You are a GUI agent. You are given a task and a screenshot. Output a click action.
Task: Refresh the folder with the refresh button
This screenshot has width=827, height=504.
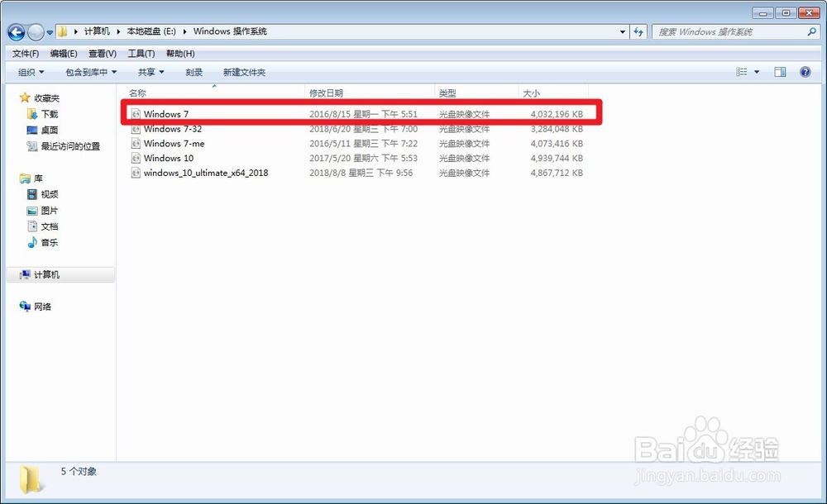click(x=638, y=31)
